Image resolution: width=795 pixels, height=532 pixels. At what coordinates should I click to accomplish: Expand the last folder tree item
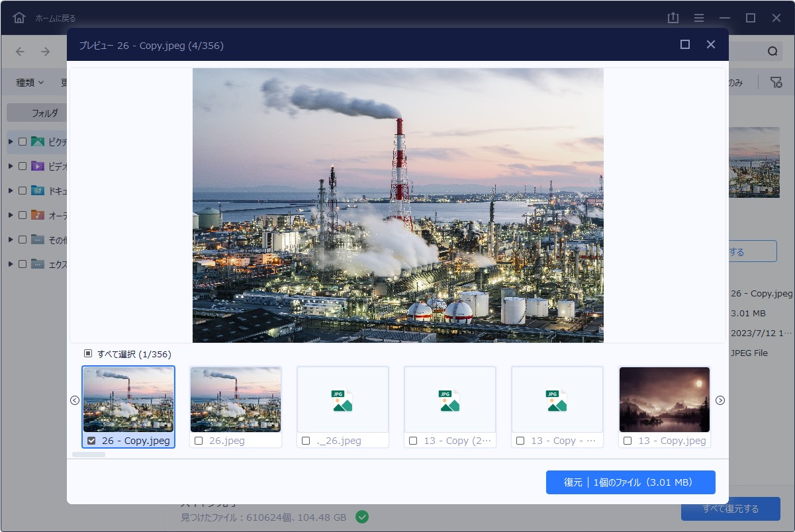click(x=11, y=264)
